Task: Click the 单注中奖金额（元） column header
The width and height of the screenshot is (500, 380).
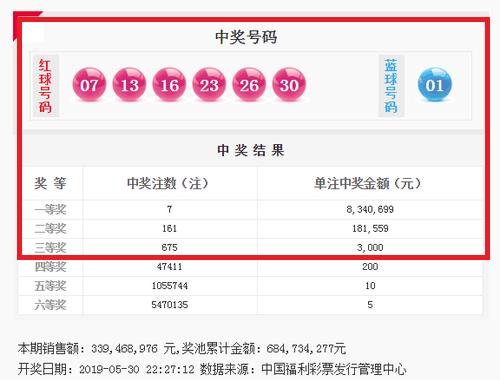Action: (x=367, y=183)
